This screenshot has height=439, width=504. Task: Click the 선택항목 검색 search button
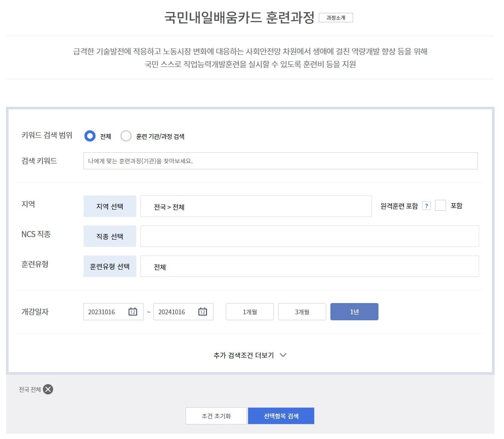click(x=281, y=415)
